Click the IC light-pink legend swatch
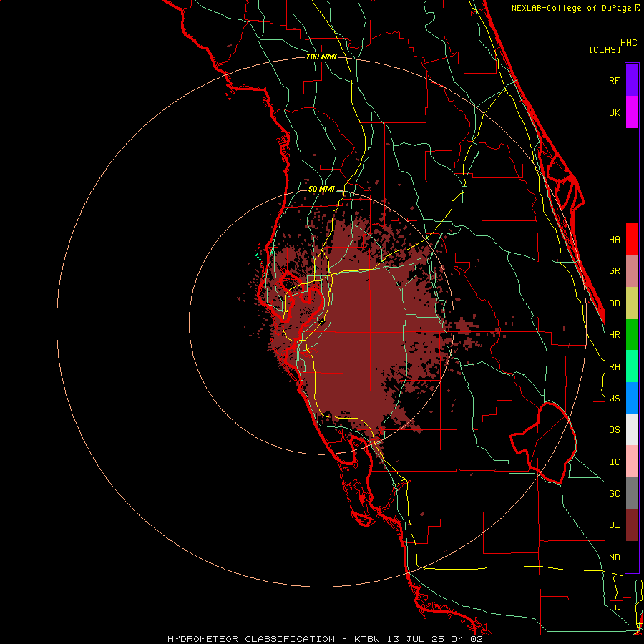Image resolution: width=644 pixels, height=644 pixels. coord(632,462)
